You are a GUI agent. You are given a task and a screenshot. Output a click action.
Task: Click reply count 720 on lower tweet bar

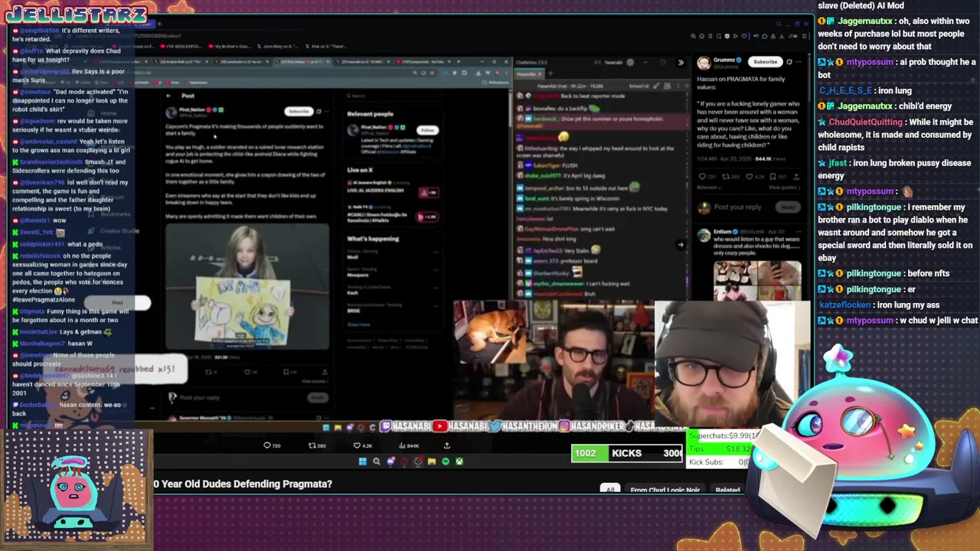(272, 445)
